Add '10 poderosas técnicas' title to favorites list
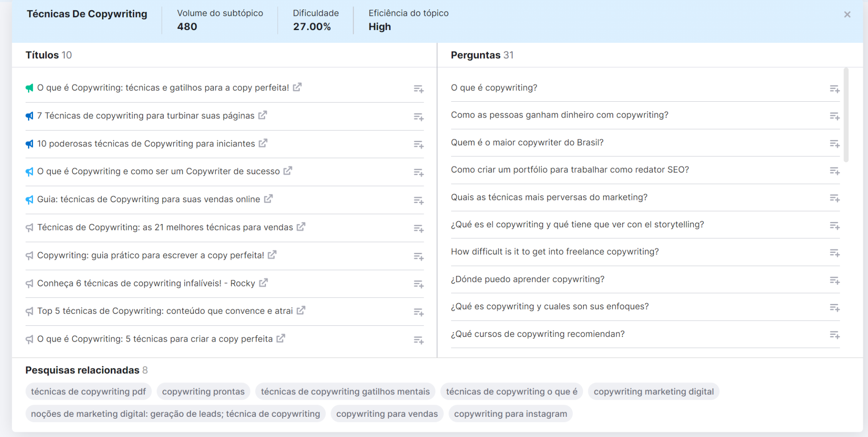The image size is (868, 437). click(x=419, y=145)
